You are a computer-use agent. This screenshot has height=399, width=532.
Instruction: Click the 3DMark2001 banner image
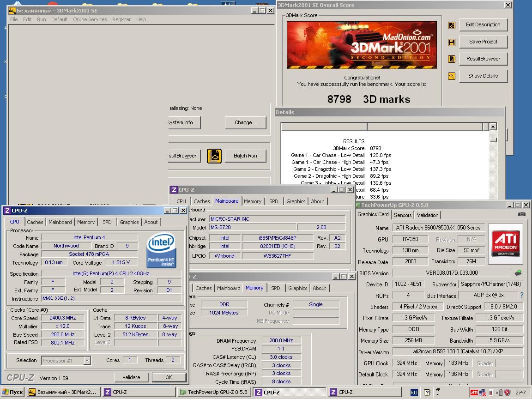(x=362, y=45)
